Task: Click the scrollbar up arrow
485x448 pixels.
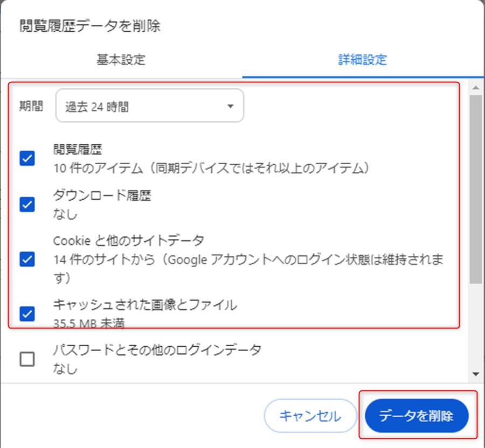Action: point(475,87)
